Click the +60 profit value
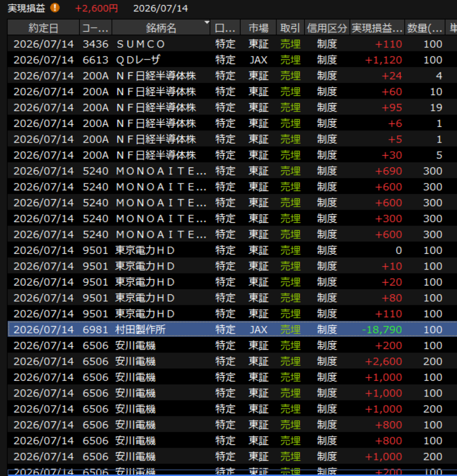The width and height of the screenshot is (457, 476). pyautogui.click(x=392, y=92)
